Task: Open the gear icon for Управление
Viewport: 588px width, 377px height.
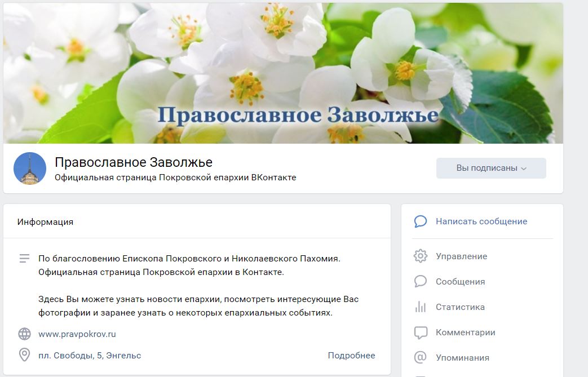Action: click(x=421, y=256)
